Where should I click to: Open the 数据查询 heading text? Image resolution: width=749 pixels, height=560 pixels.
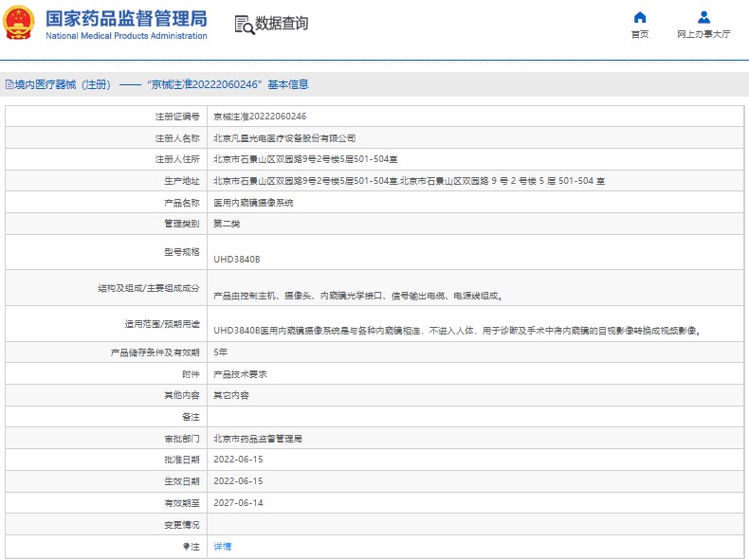click(283, 24)
